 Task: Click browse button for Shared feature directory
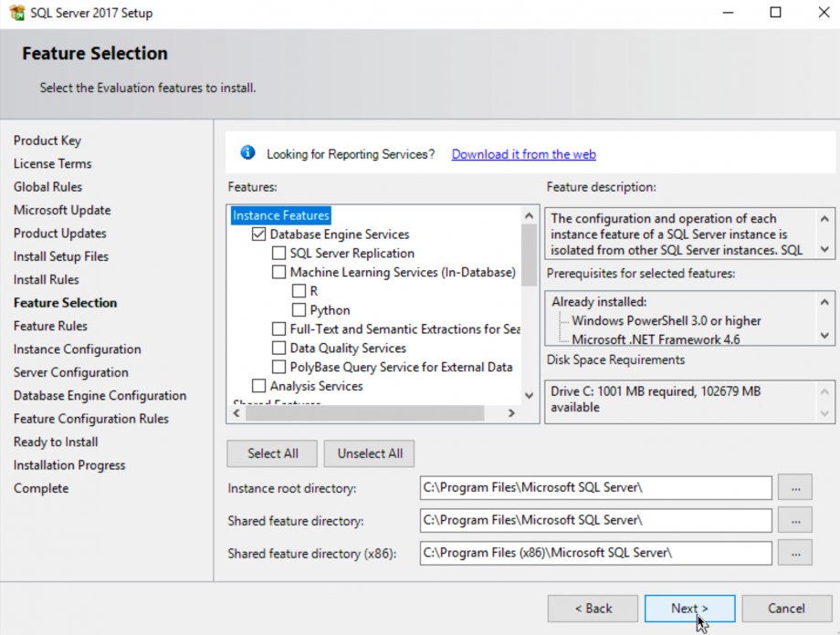click(793, 520)
